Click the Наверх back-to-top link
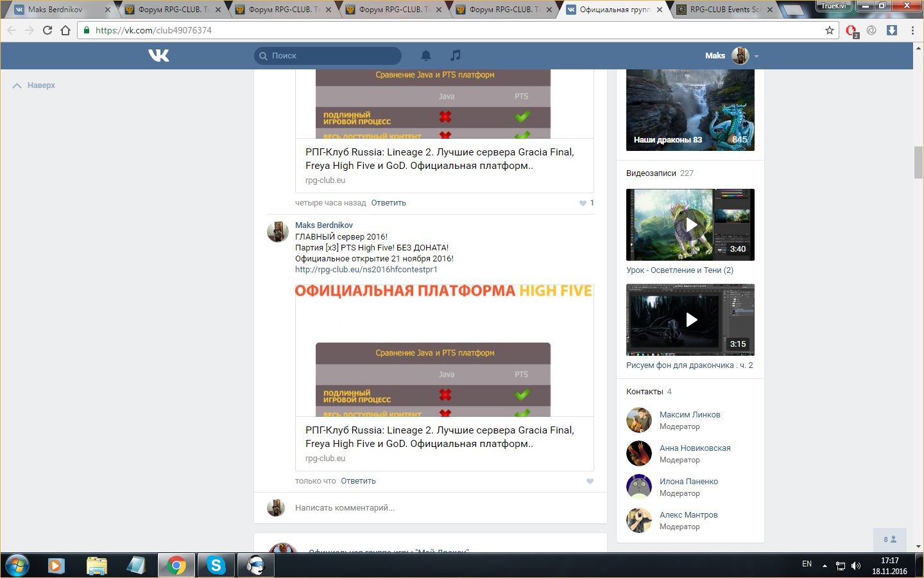924x578 pixels. click(x=34, y=85)
